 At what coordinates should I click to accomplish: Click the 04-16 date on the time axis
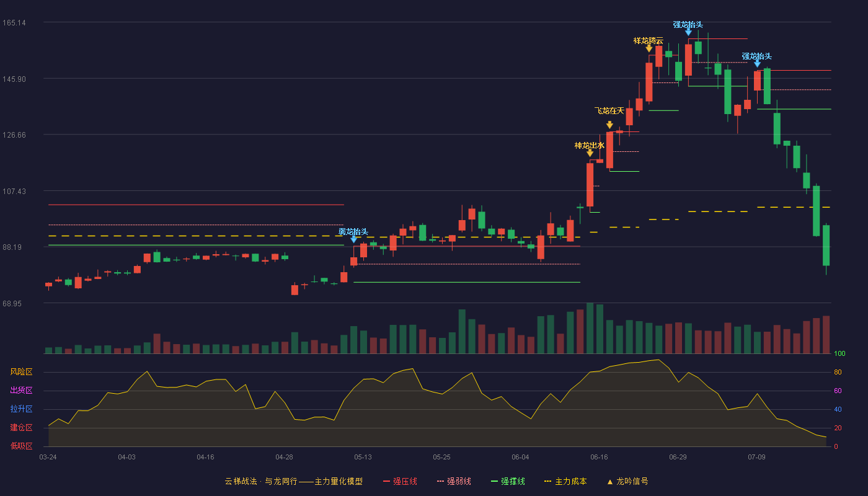(205, 457)
